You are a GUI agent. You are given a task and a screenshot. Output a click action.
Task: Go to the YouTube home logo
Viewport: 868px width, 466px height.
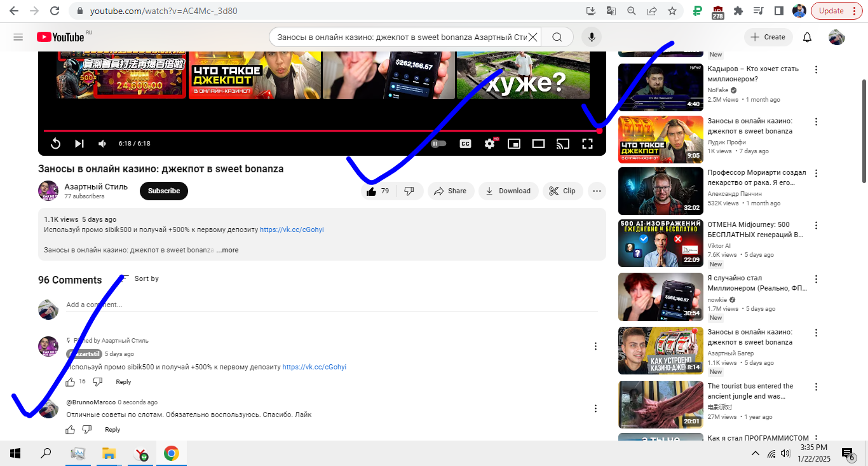(x=60, y=37)
